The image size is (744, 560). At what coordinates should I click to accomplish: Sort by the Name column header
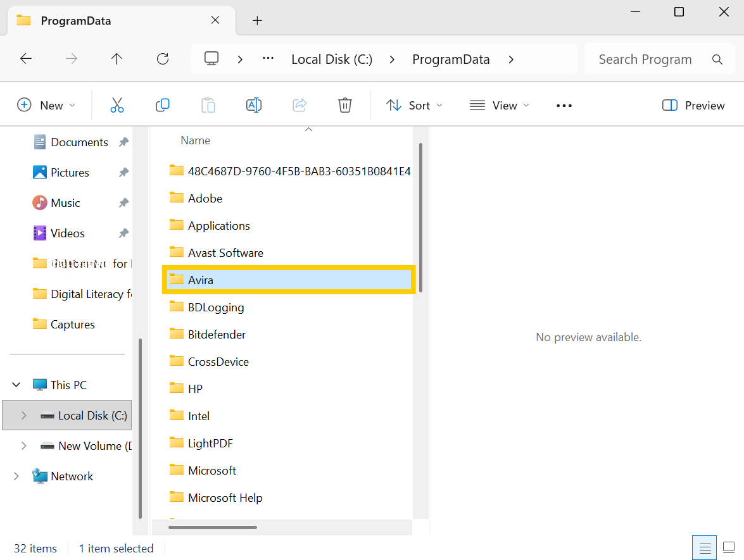click(x=196, y=140)
